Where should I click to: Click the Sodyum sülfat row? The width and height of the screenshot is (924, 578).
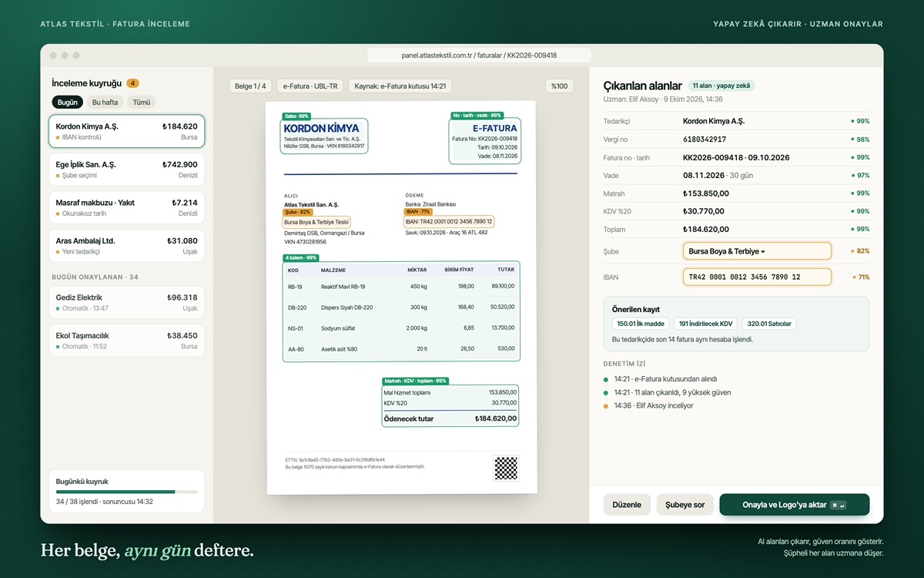click(401, 328)
